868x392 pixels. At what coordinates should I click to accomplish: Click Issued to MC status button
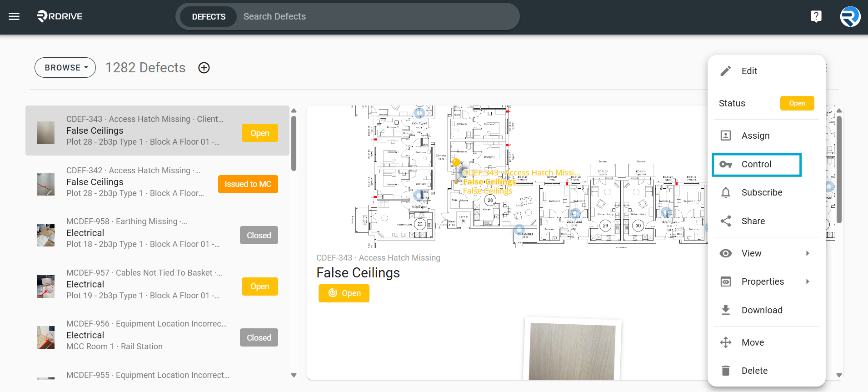point(248,184)
